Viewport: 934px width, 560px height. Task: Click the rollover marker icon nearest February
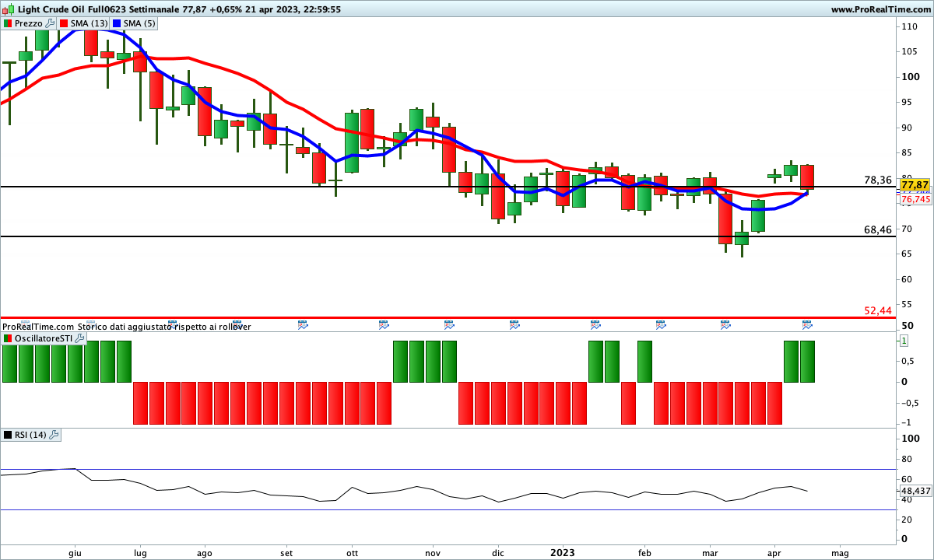click(661, 324)
